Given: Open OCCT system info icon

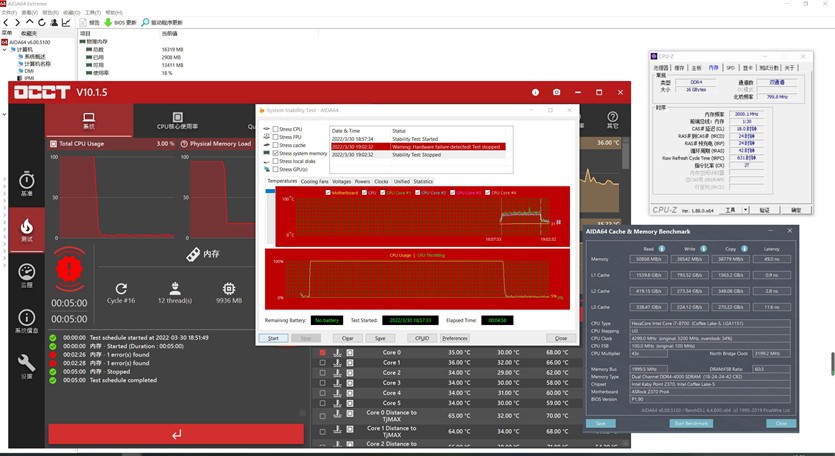Looking at the screenshot, I should point(26,319).
